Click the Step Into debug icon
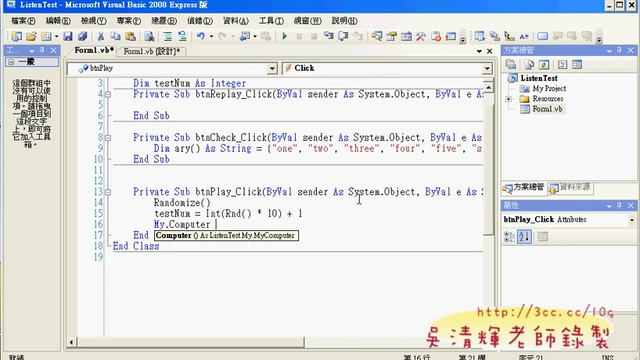This screenshot has height=360, width=640. pos(329,36)
